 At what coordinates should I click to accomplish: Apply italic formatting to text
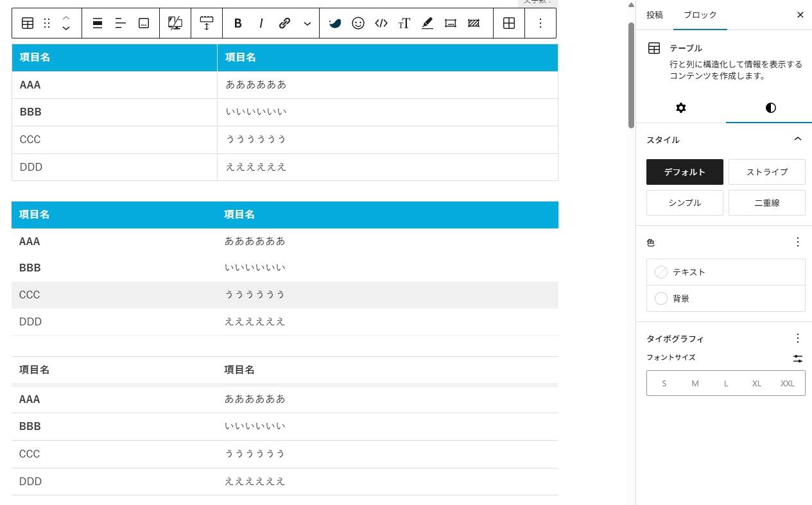[261, 23]
